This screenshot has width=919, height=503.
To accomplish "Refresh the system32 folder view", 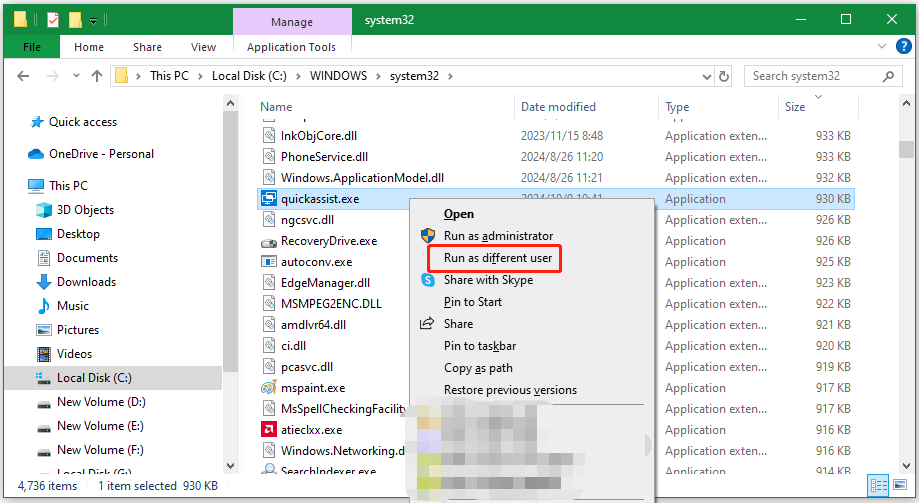I will (x=724, y=76).
